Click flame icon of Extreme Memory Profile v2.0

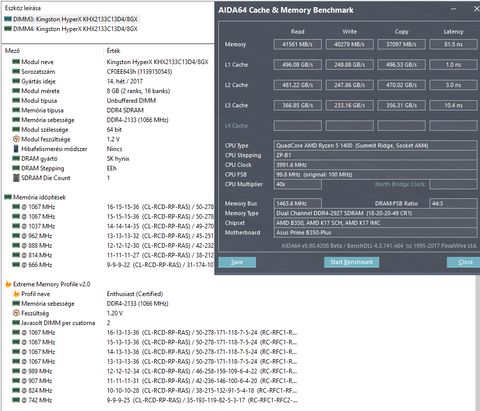8,284
